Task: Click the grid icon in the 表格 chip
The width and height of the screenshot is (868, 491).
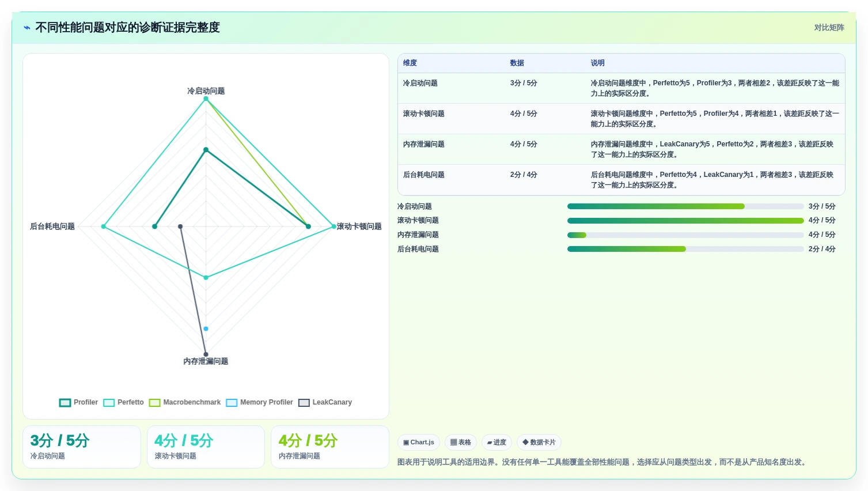Action: tap(453, 443)
